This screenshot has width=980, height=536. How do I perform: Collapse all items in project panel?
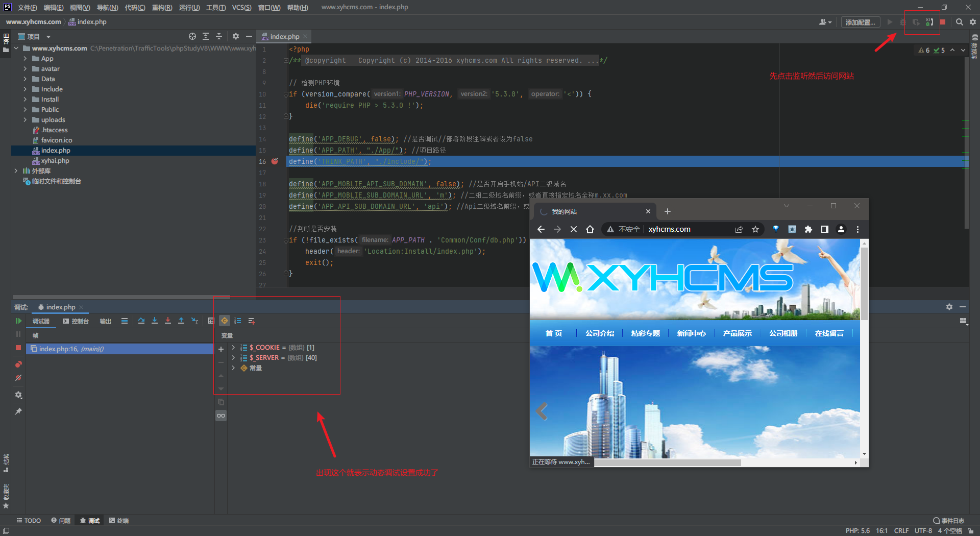click(219, 36)
